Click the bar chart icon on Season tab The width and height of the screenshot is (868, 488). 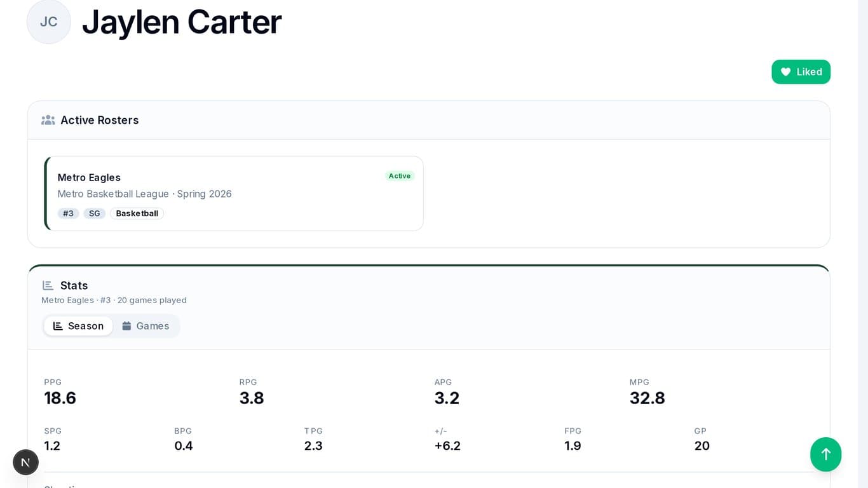[58, 326]
